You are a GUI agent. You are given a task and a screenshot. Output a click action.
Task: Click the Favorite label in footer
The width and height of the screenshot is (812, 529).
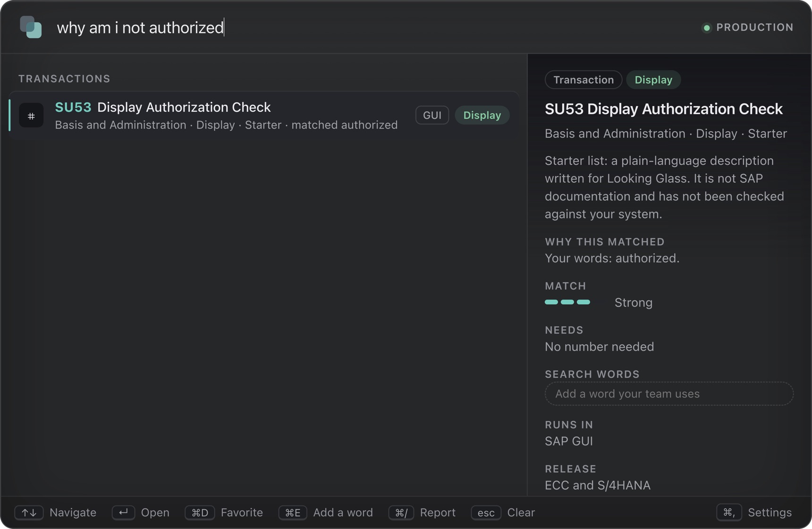click(242, 512)
